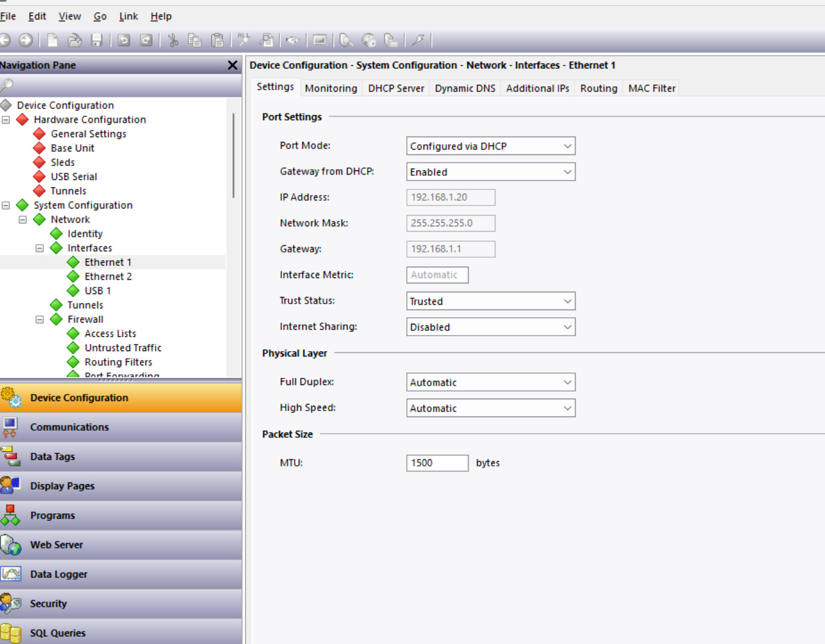
Task: Click the Paste clipboard icon
Action: click(x=217, y=40)
